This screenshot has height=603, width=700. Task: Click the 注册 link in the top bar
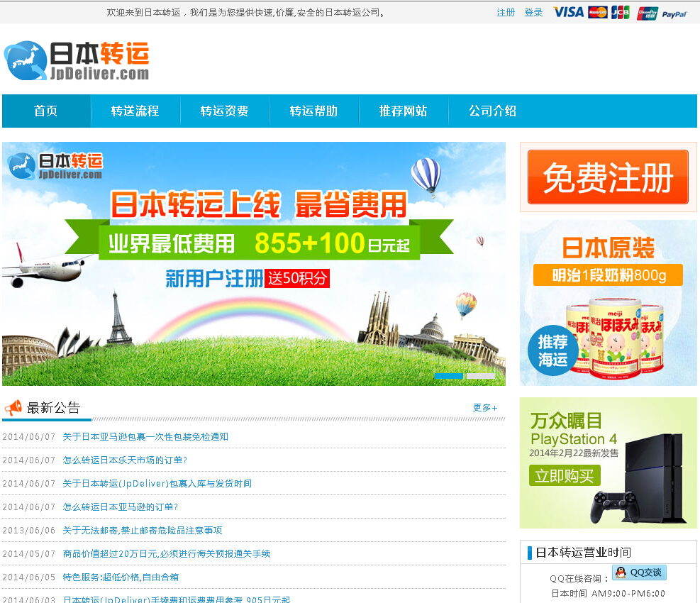pos(506,13)
